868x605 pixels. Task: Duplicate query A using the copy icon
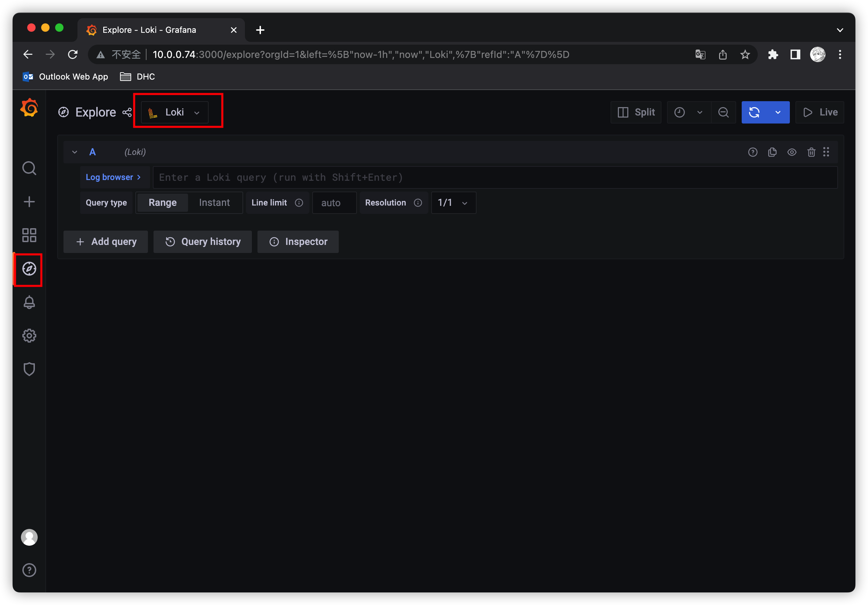pyautogui.click(x=772, y=152)
